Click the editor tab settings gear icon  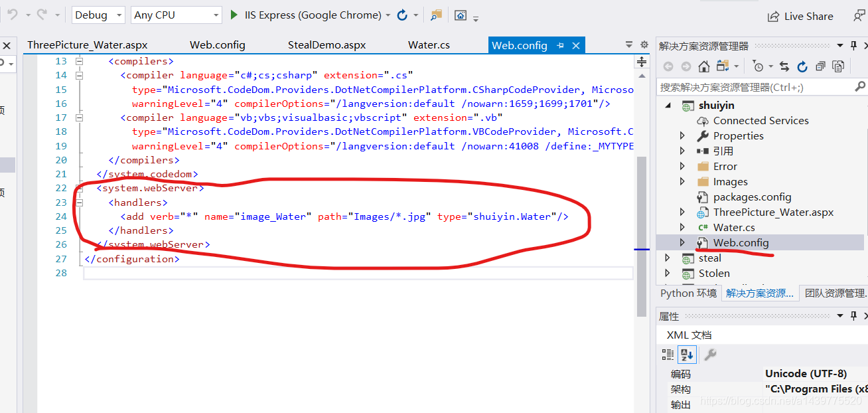(644, 44)
